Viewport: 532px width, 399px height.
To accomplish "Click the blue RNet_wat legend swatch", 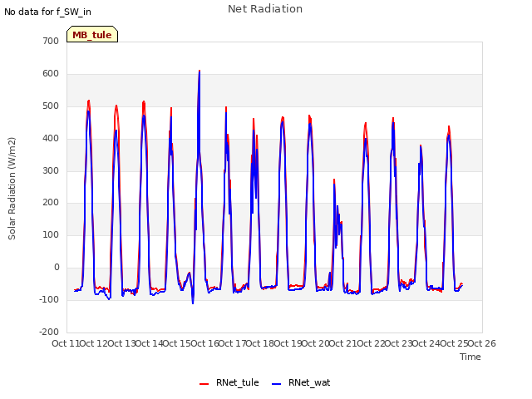I will click(277, 384).
